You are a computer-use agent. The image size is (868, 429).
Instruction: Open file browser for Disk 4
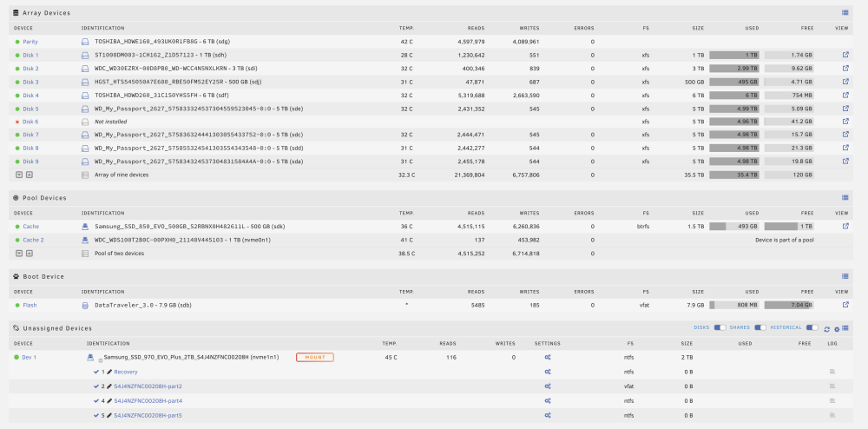(845, 95)
